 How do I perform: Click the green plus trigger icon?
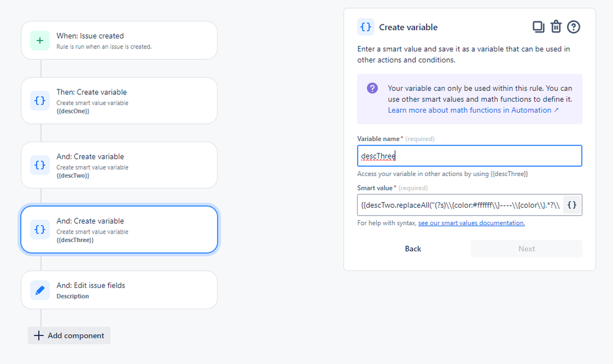point(40,40)
